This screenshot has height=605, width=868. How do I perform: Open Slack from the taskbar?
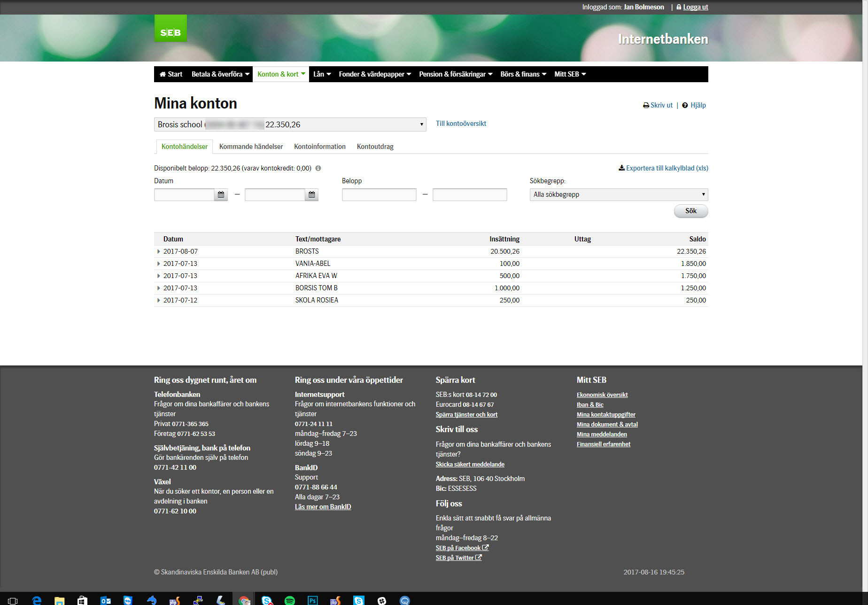coord(382,600)
